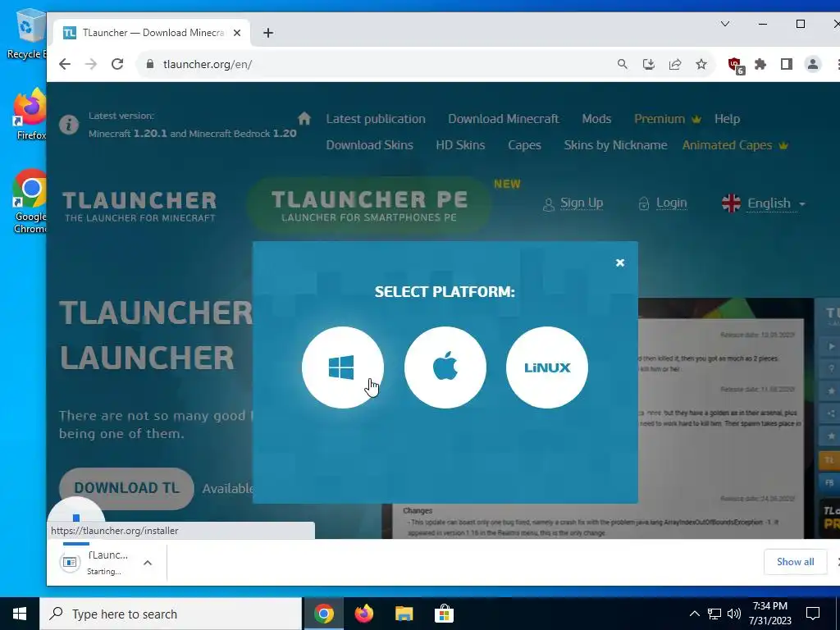Toggle Chrome side panel
The width and height of the screenshot is (840, 630).
tap(787, 64)
